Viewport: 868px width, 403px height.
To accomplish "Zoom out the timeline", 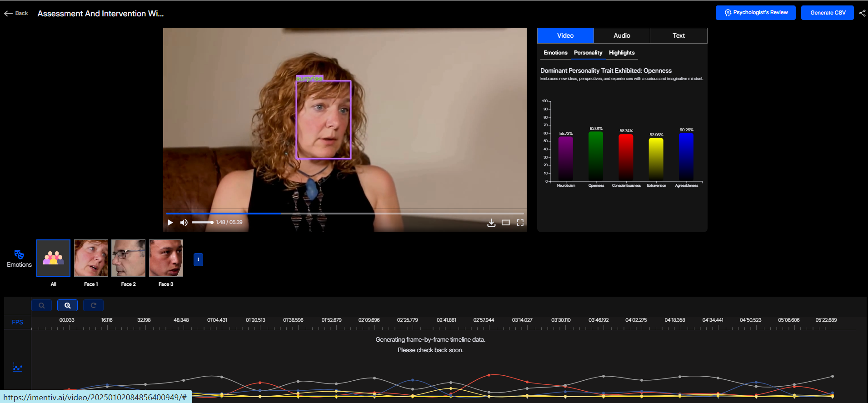I will [41, 305].
